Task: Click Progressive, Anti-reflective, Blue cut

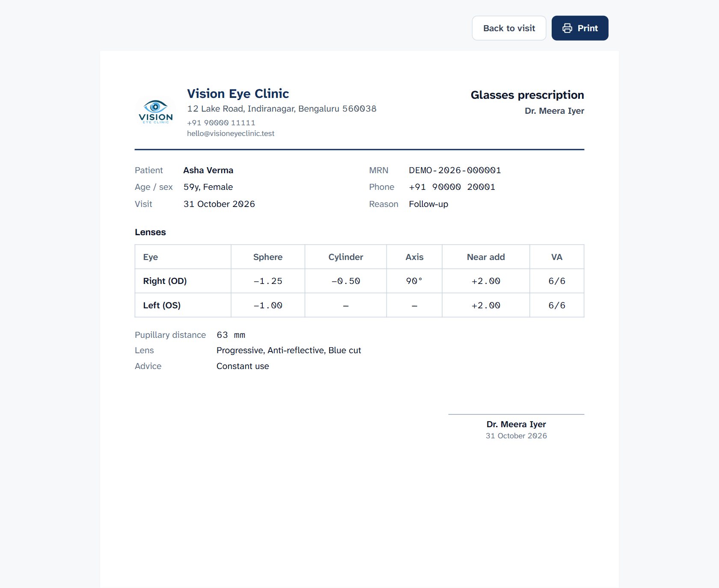Action: click(288, 350)
